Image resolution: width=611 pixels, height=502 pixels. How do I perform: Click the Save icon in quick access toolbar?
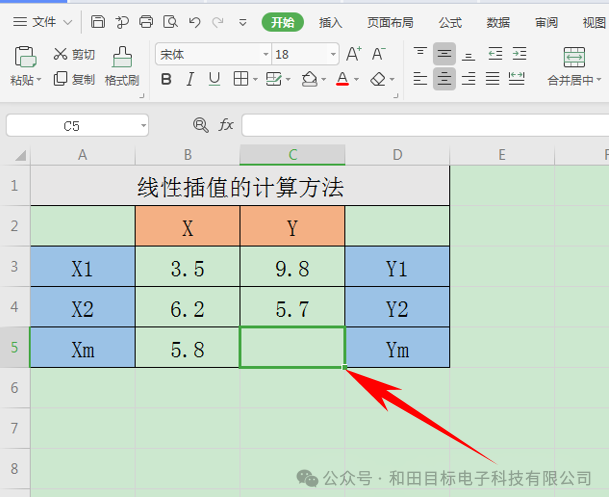(x=98, y=22)
